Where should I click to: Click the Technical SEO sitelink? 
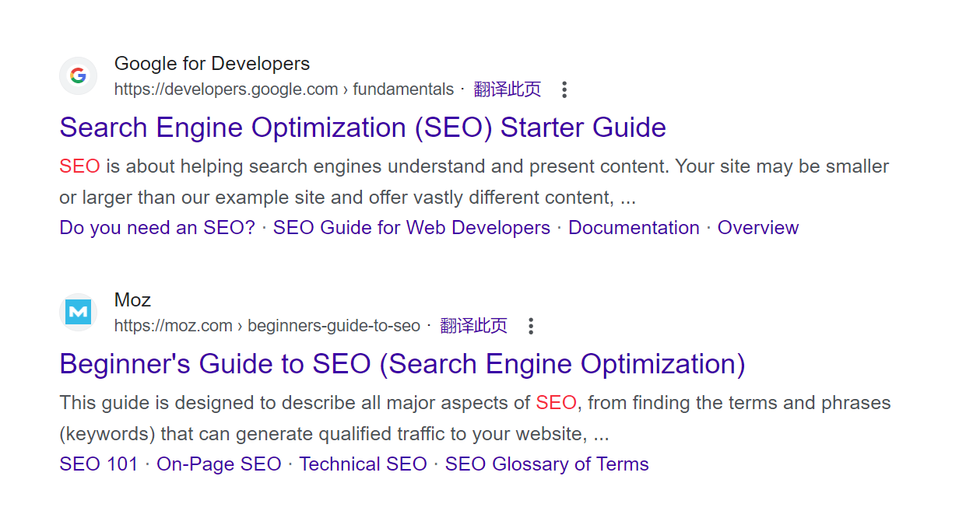tap(363, 464)
